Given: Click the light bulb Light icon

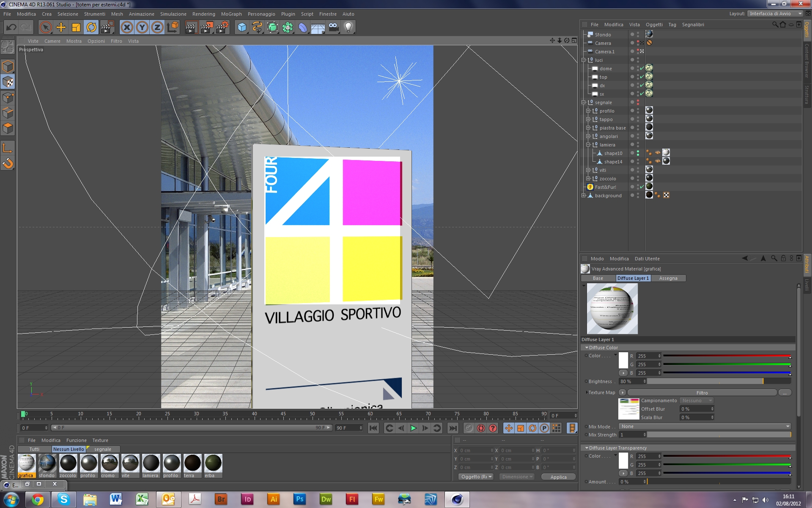Looking at the screenshot, I should point(348,28).
